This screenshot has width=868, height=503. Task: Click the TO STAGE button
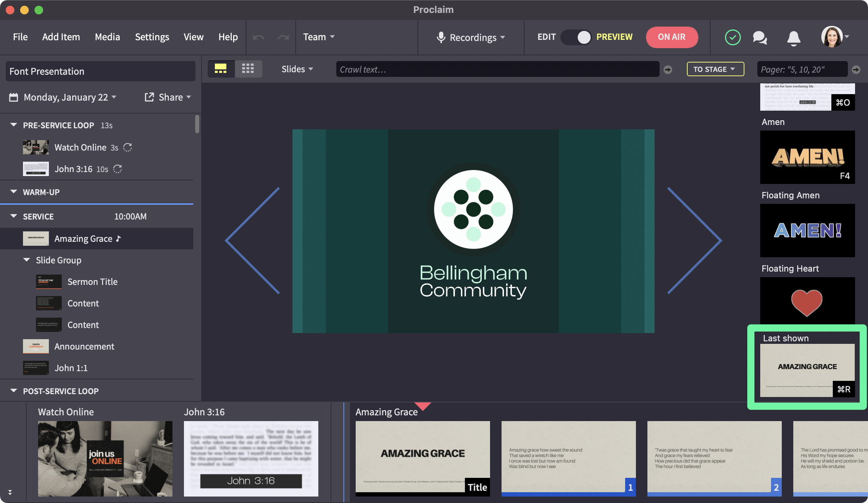714,69
